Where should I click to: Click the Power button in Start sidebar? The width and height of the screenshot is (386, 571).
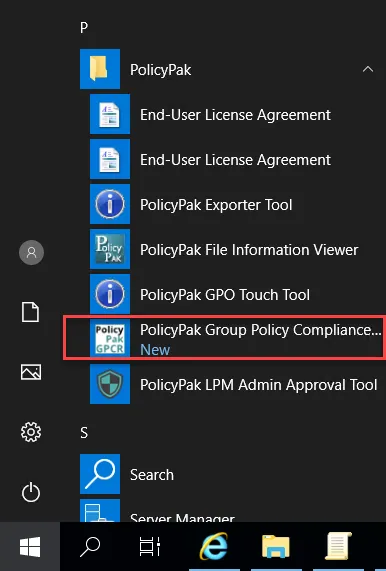coord(31,492)
